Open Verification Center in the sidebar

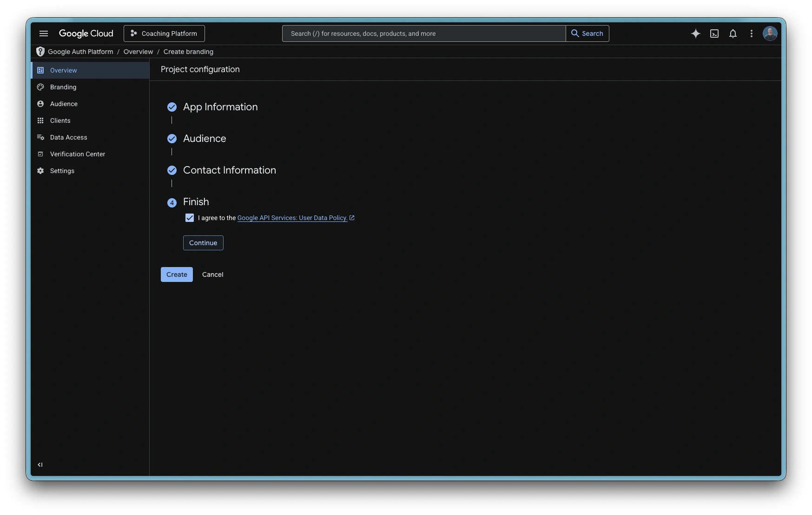tap(78, 154)
